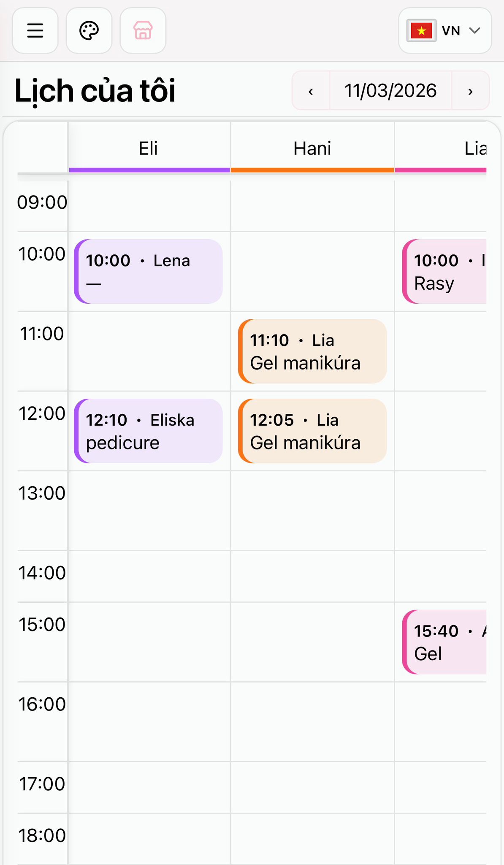Select the Eli staff column header
This screenshot has height=865, width=504.
click(149, 149)
